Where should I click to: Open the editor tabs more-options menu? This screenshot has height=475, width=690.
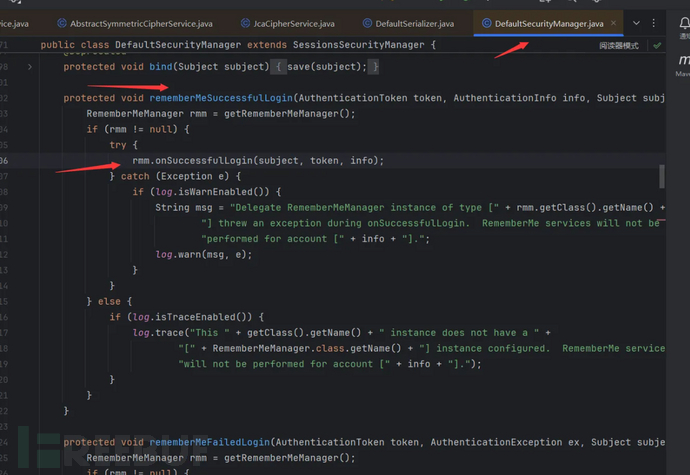tap(656, 22)
